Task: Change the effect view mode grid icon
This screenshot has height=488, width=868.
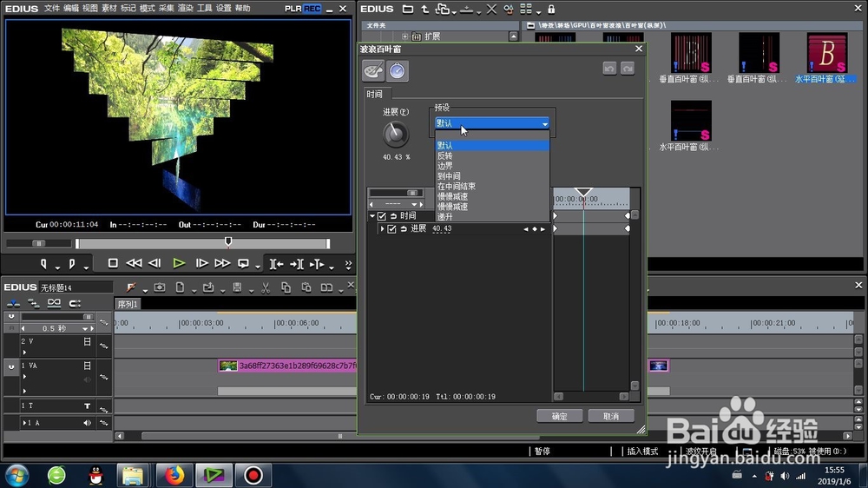Action: tap(526, 9)
